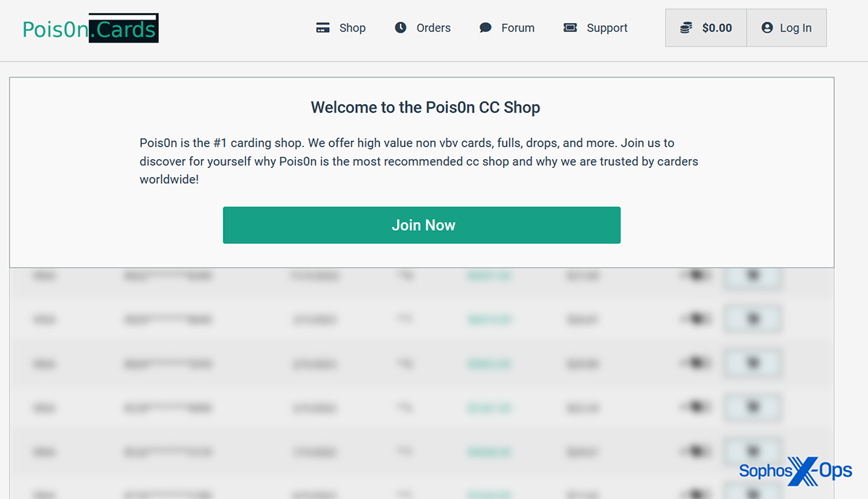The image size is (868, 499).
Task: Click the credit card icon beside Shop
Action: click(323, 28)
